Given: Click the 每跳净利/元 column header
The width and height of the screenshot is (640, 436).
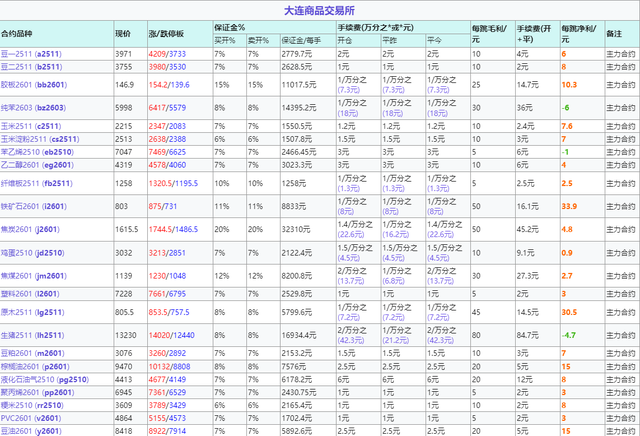Looking at the screenshot, I should [579, 34].
